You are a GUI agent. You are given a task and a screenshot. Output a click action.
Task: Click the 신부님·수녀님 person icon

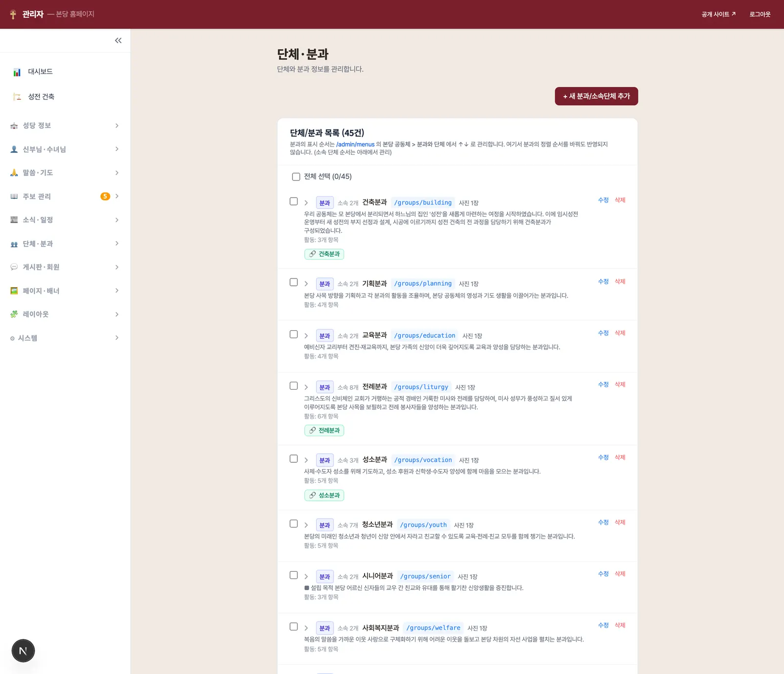coord(14,150)
